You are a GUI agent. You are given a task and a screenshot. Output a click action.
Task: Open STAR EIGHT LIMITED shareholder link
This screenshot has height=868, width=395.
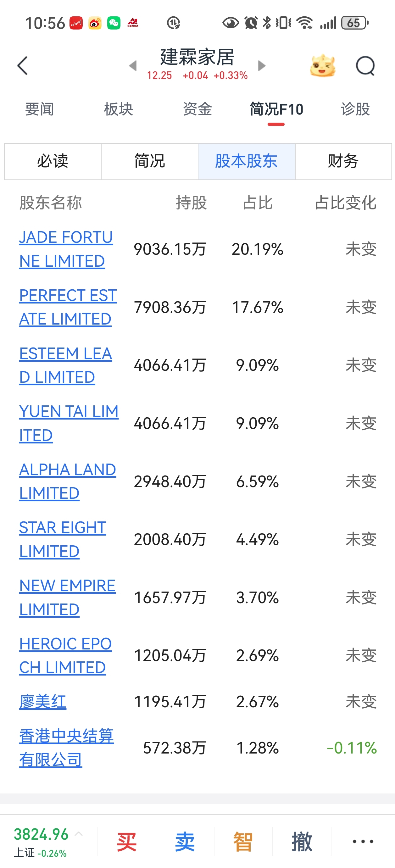[x=63, y=539]
